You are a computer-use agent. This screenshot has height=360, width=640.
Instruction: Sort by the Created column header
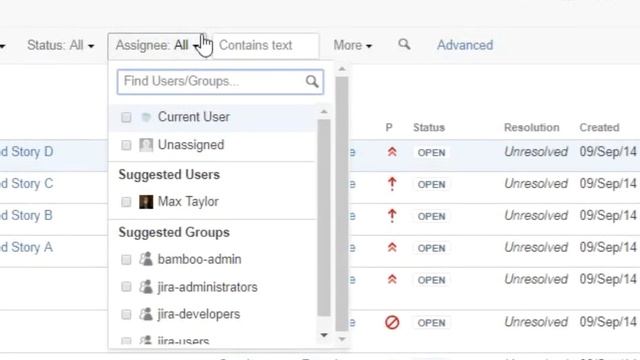click(x=599, y=128)
